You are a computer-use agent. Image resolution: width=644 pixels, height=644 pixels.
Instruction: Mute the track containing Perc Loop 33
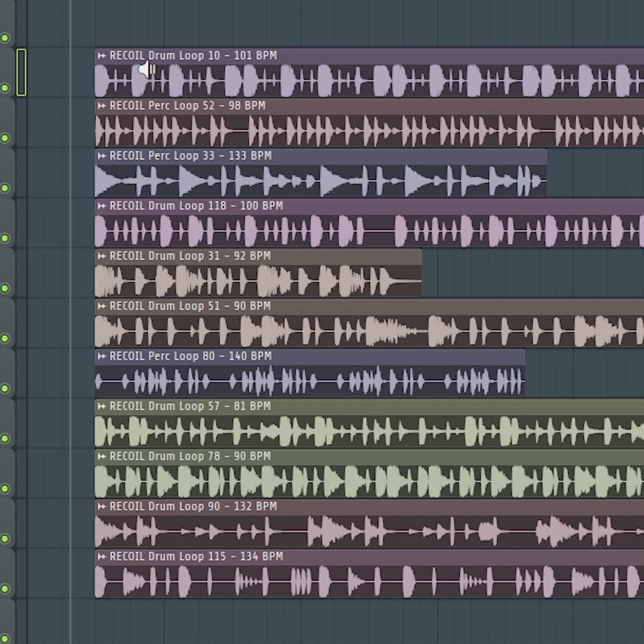[5, 188]
